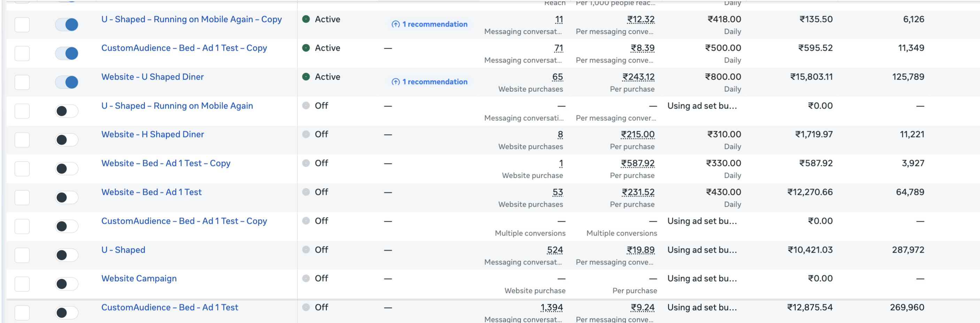Disable U - Shaped Running on Mobile Again Copy toggle
The height and width of the screenshot is (323, 980).
pyautogui.click(x=67, y=25)
